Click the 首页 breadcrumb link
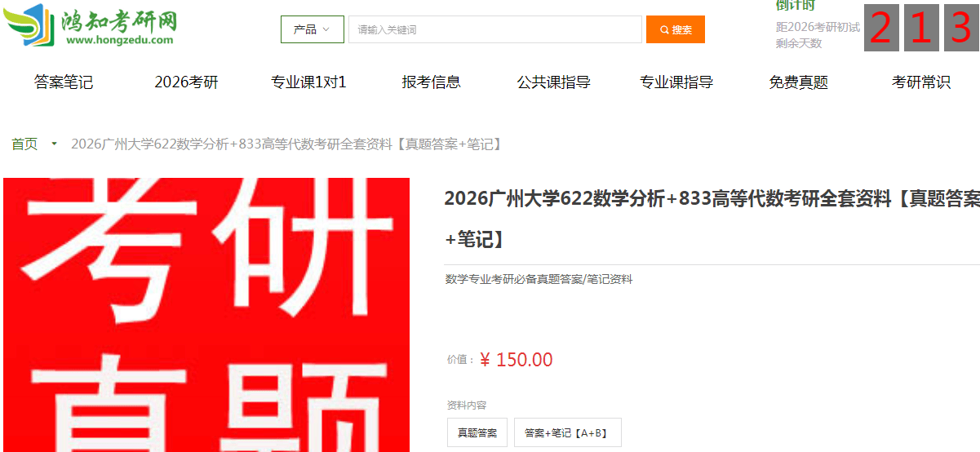Screen dimensions: 980x452 [24, 144]
